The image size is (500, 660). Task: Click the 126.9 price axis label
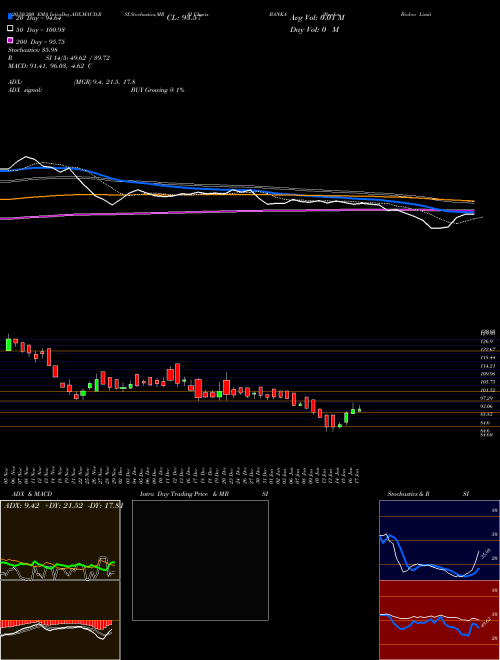coord(486,341)
